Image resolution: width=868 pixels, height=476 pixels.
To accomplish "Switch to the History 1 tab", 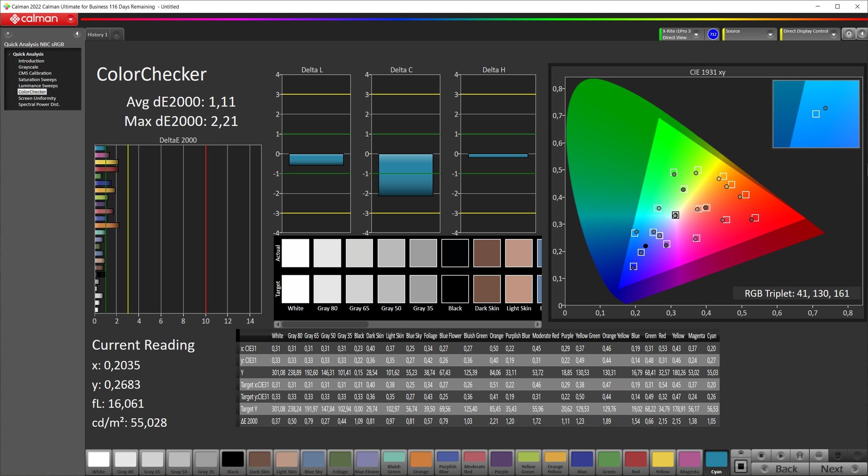I will pyautogui.click(x=97, y=35).
